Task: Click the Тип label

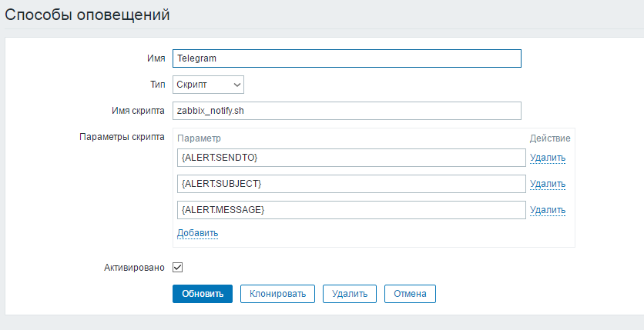Action: tap(156, 84)
